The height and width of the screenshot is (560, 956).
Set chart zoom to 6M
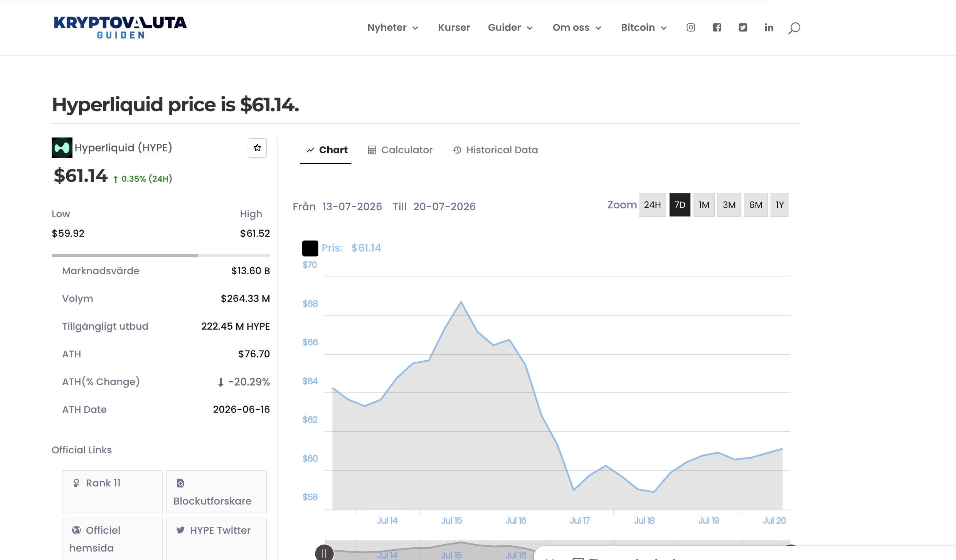[756, 205]
